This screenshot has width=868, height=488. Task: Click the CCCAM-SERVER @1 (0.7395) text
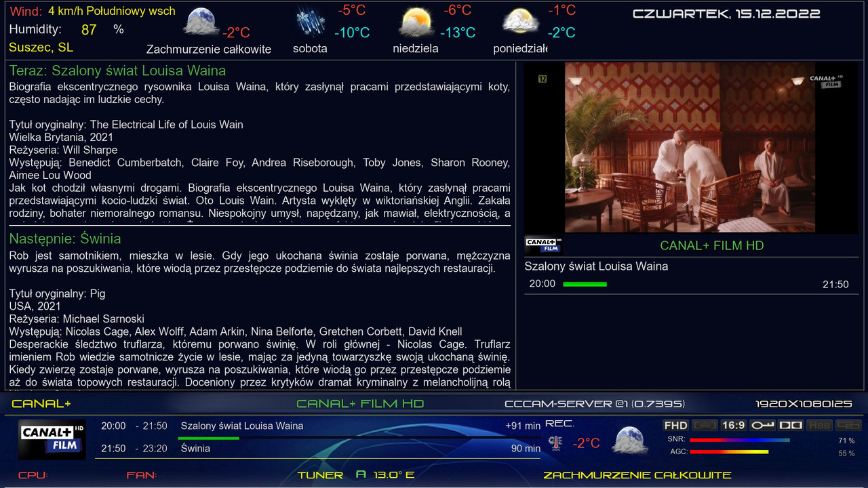tap(595, 404)
